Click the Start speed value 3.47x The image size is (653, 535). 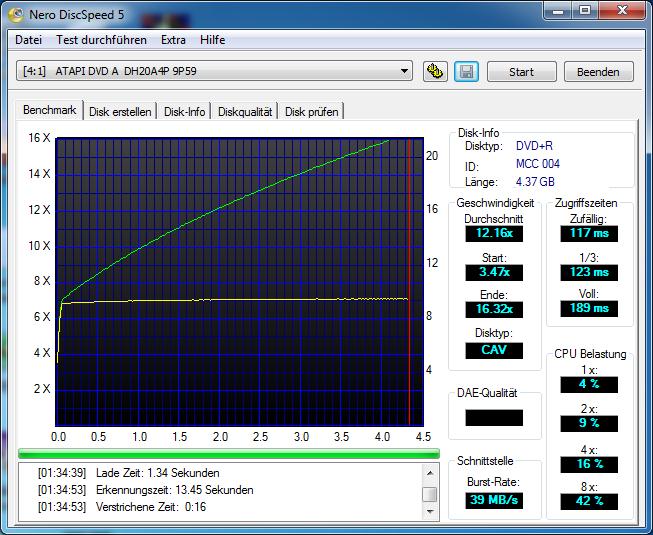494,272
